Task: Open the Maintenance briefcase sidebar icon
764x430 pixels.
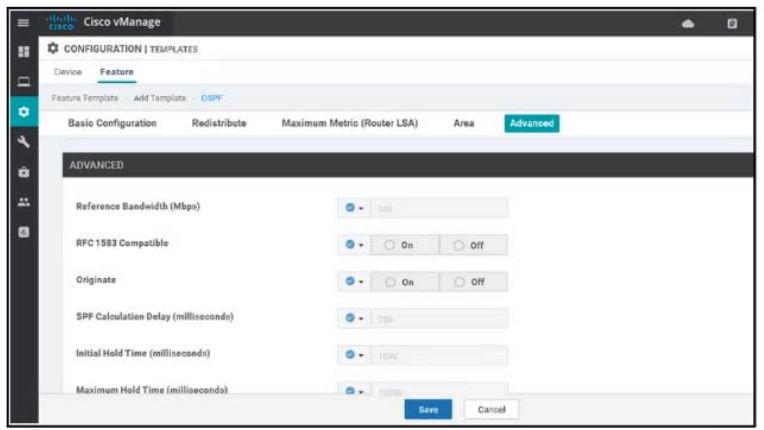Action: (23, 172)
